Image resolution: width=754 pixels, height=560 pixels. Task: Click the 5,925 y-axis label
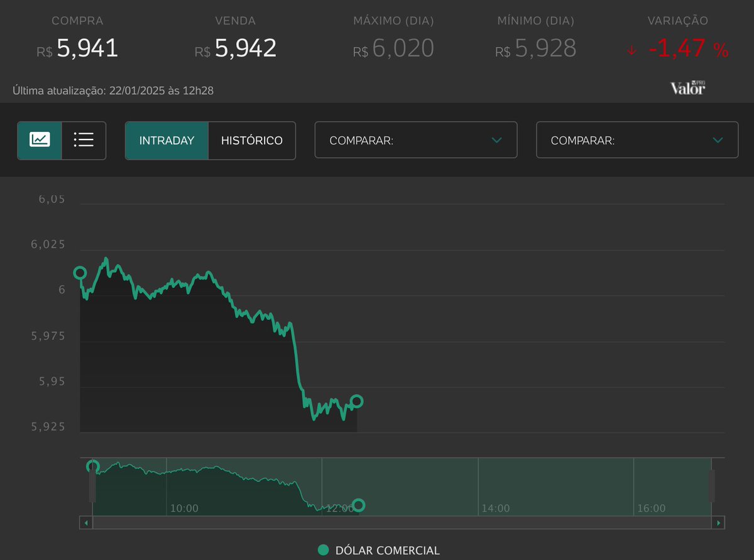click(x=48, y=427)
